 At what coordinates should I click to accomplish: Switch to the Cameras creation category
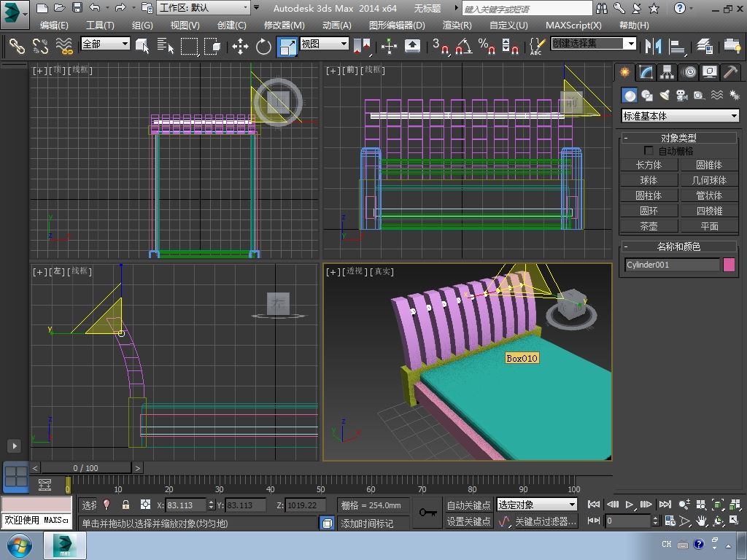click(682, 96)
